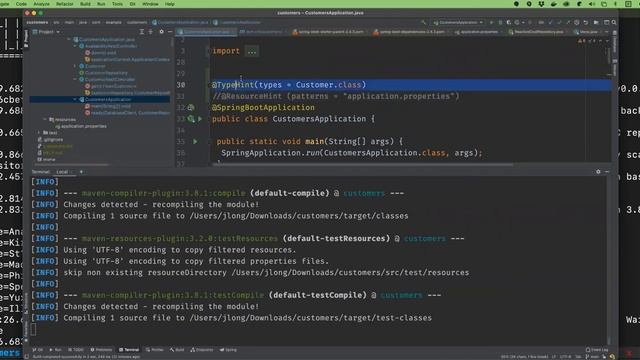This screenshot has width=640, height=360.
Task: Open the Database side tool window
Action: click(x=615, y=43)
